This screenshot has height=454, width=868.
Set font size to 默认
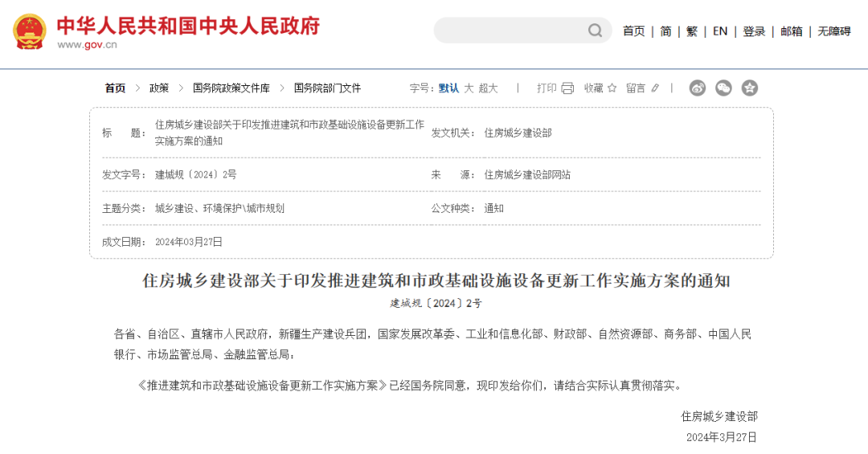(448, 88)
